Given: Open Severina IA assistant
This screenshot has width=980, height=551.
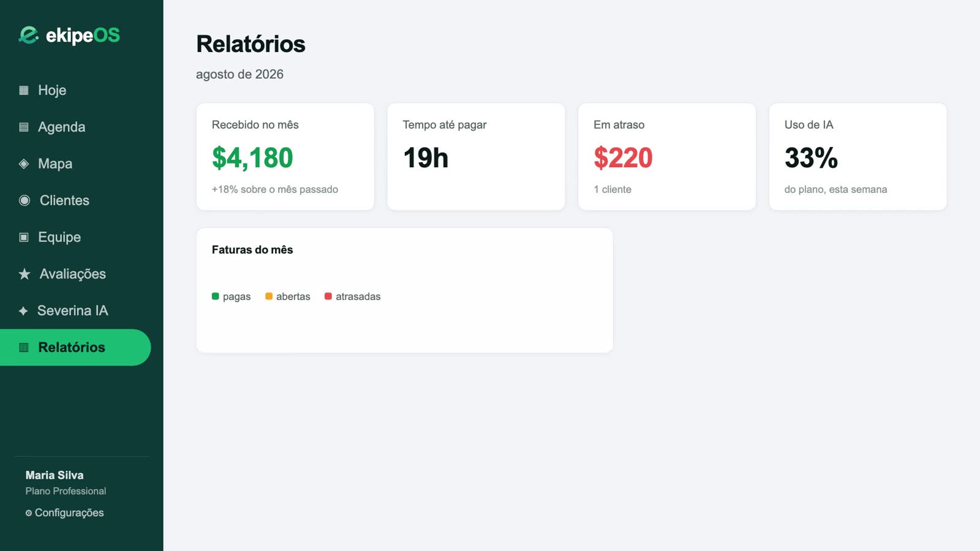Looking at the screenshot, I should pyautogui.click(x=75, y=310).
